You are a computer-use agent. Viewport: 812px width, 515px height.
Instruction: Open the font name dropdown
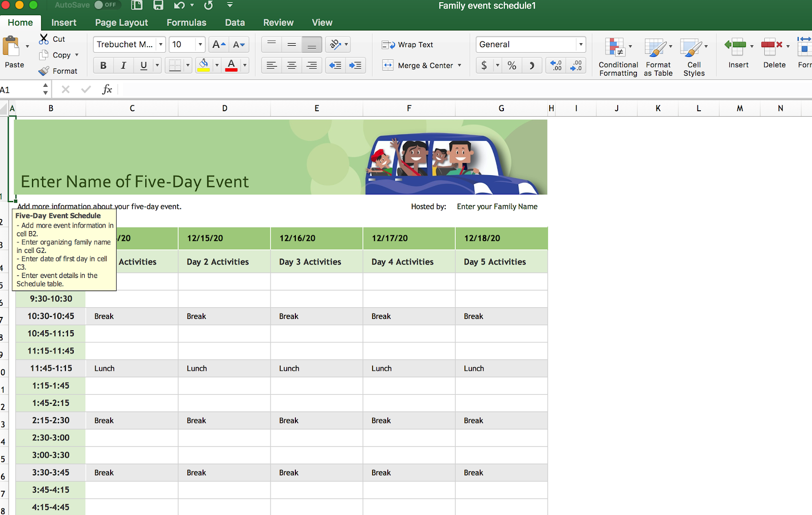point(161,45)
